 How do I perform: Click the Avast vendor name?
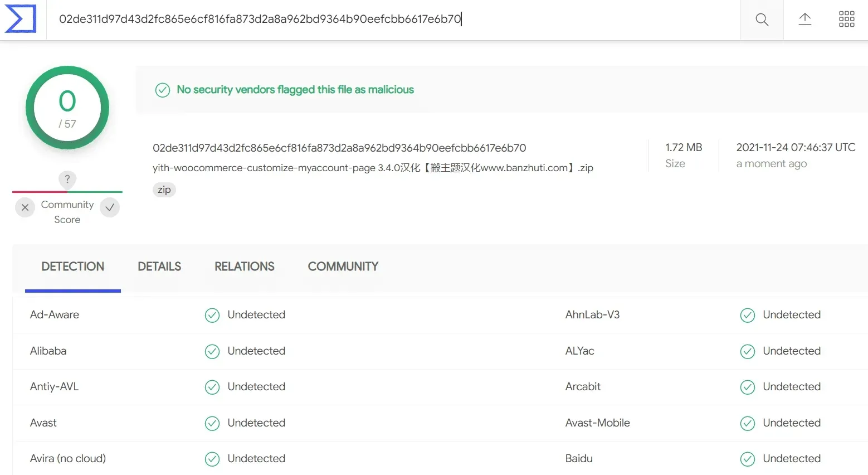[x=43, y=423]
